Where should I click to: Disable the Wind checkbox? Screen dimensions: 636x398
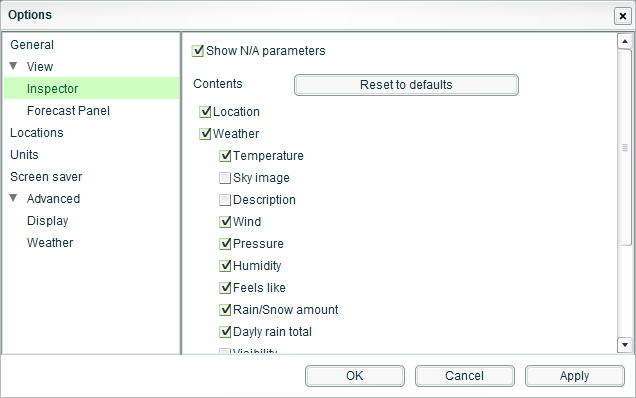tap(225, 222)
